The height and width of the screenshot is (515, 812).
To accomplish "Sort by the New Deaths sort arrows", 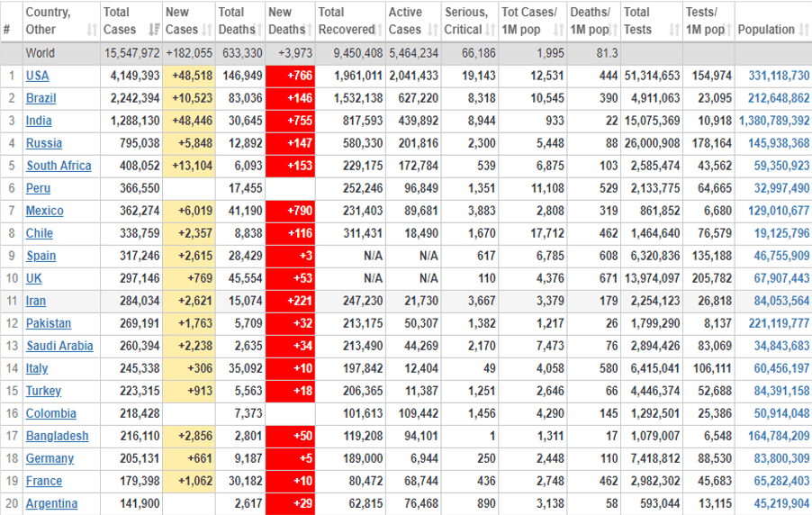I will coord(309,30).
